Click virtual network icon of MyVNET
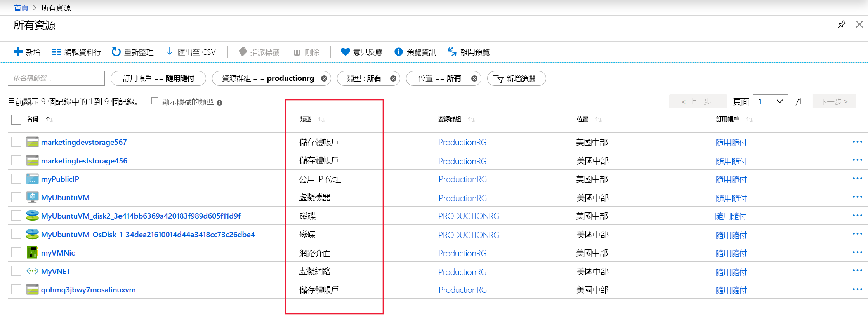 tap(33, 271)
